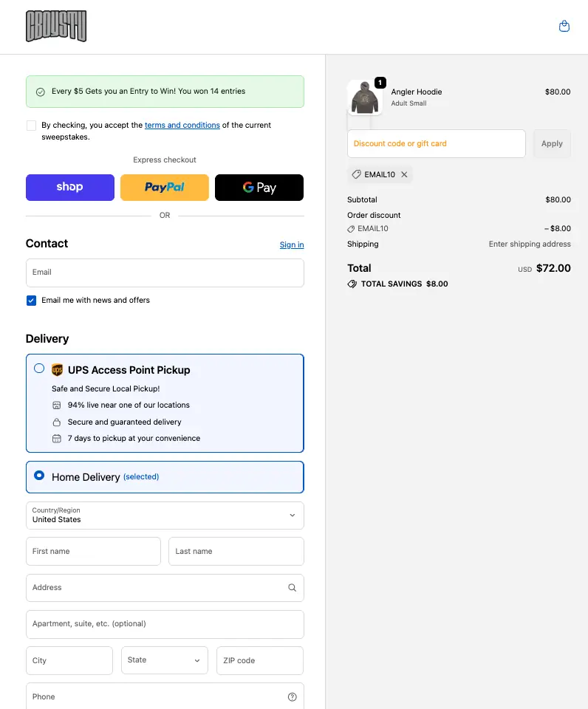Image resolution: width=588 pixels, height=709 pixels.
Task: Click the Angler Hoodie product thumbnail
Action: 365,98
